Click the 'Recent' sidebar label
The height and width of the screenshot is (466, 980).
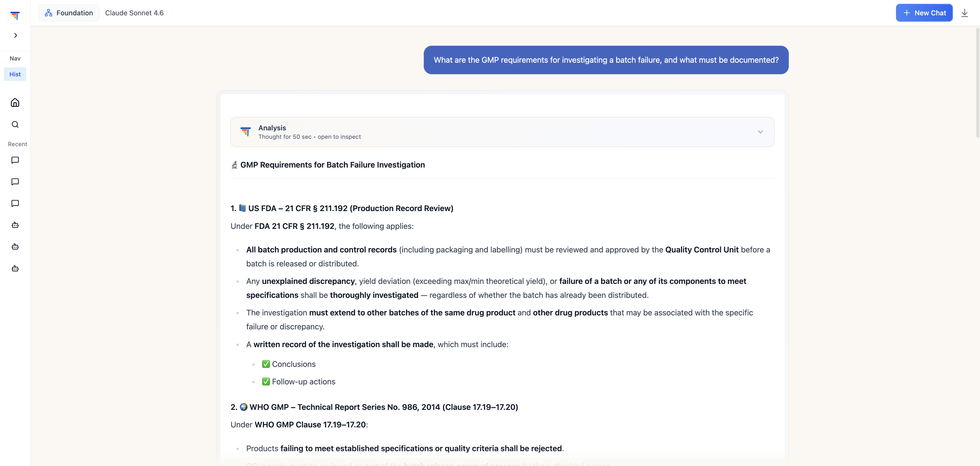18,144
